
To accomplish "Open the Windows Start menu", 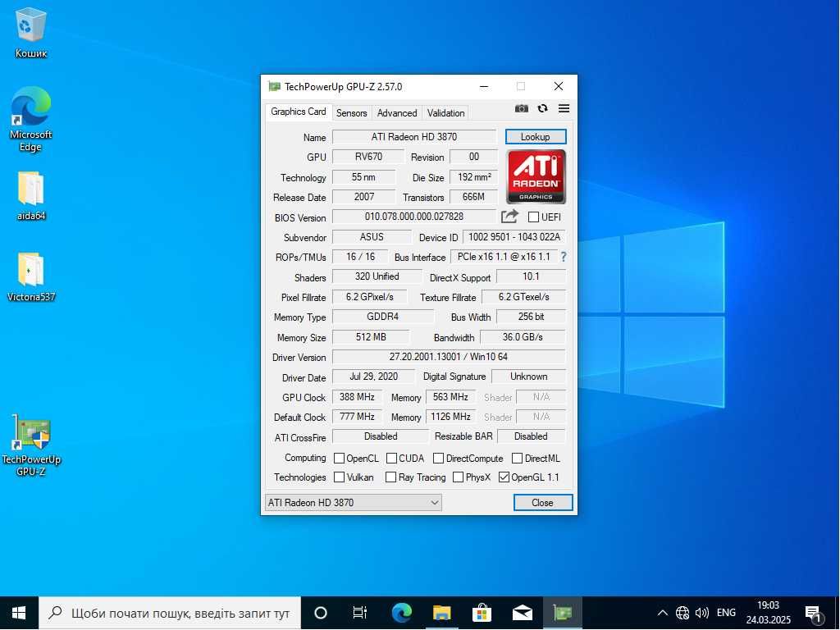I will tap(20, 613).
